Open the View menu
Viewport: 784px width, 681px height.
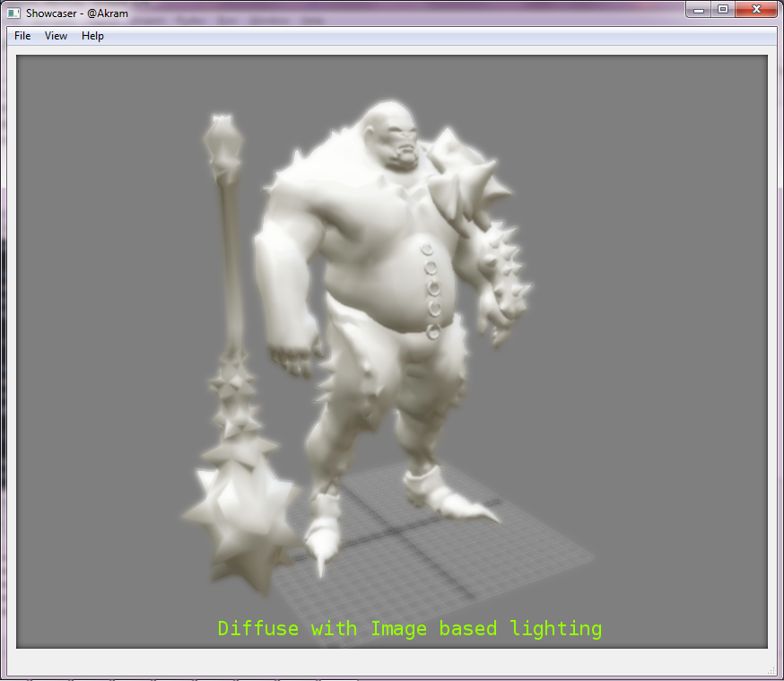pyautogui.click(x=56, y=36)
